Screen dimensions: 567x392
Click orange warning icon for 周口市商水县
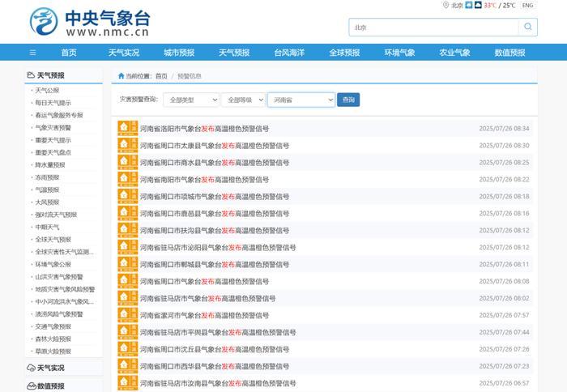point(128,162)
